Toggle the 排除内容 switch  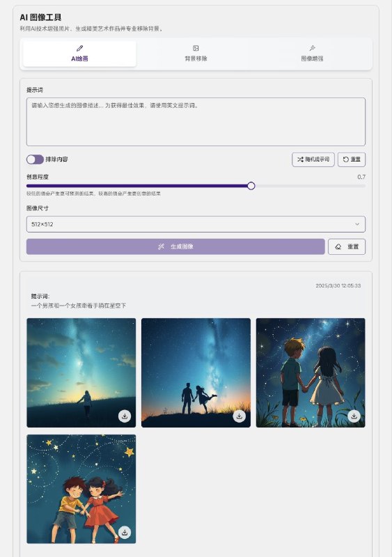pyautogui.click(x=35, y=159)
